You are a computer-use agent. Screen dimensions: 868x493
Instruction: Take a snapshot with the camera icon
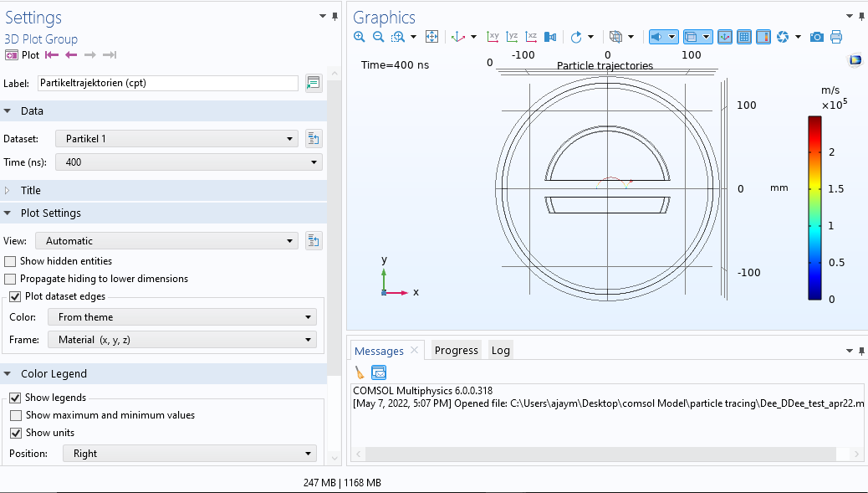click(x=817, y=37)
